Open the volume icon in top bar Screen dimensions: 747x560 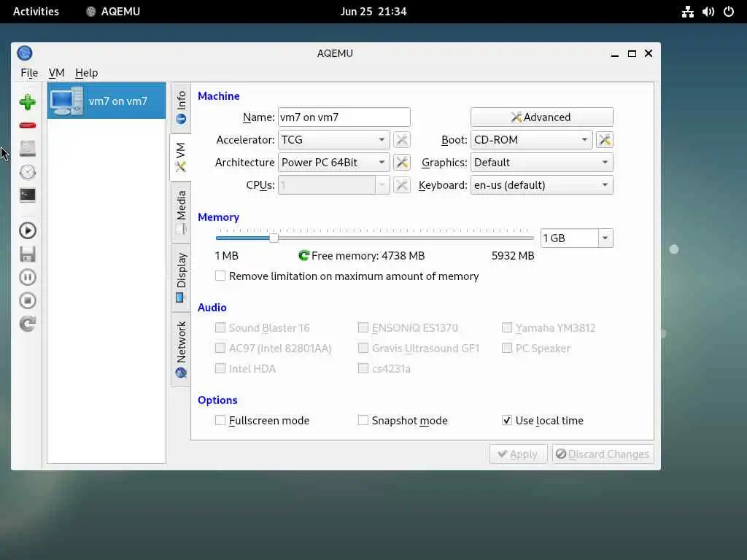coord(708,12)
